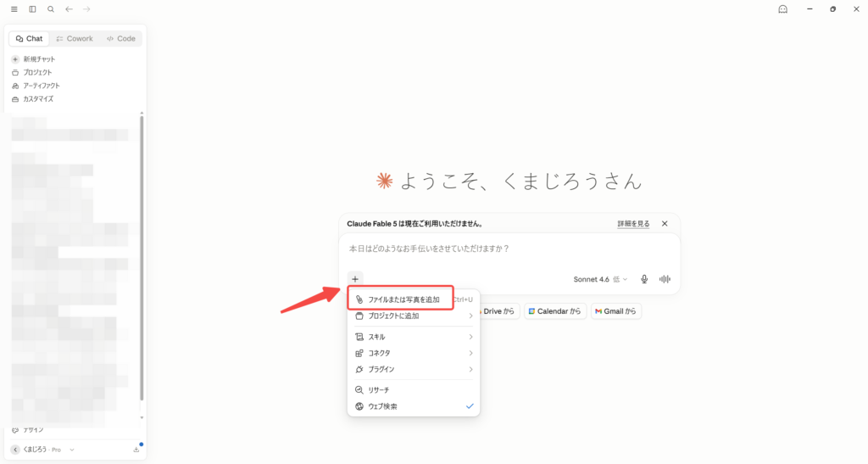Click the Gmail logo icon

coord(598,311)
